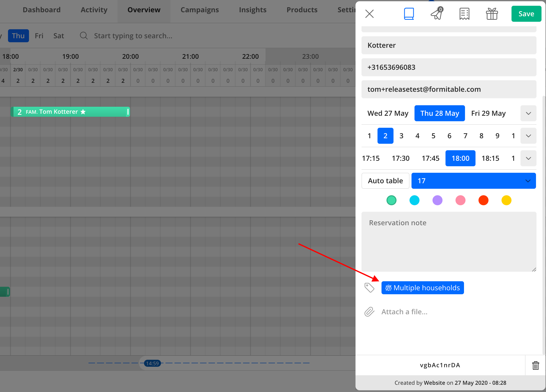Viewport: 546px width, 392px height.
Task: Expand the date options chevron
Action: 528,113
